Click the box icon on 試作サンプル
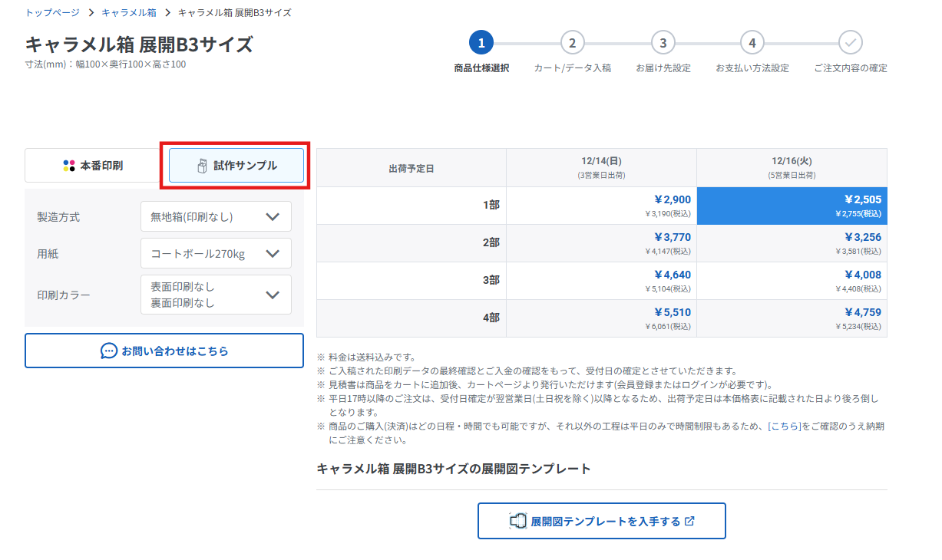Viewport: 942px width, 560px height. point(203,166)
